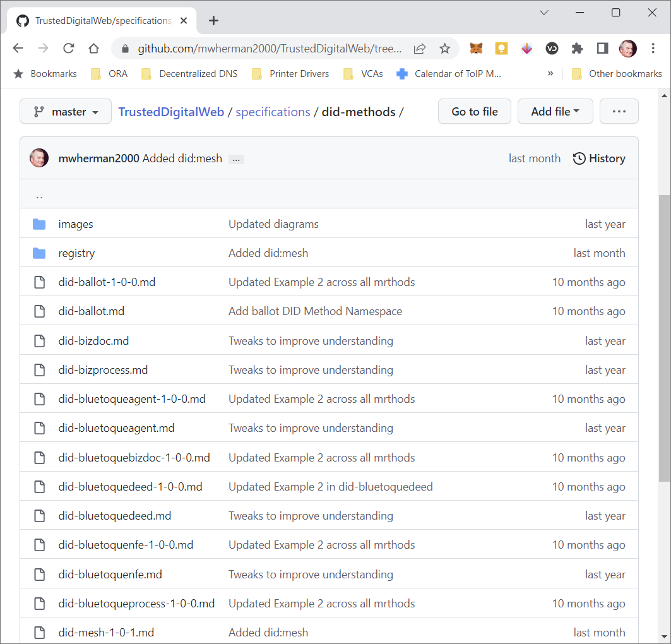This screenshot has height=644, width=671.
Task: Click the file icon beside did-ballot.md
Action: pos(39,311)
